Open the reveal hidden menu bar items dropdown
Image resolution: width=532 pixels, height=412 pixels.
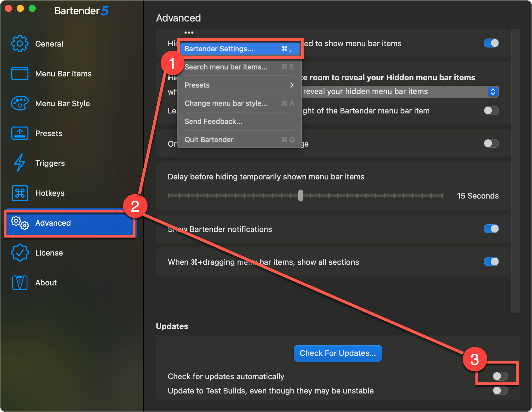(x=493, y=92)
